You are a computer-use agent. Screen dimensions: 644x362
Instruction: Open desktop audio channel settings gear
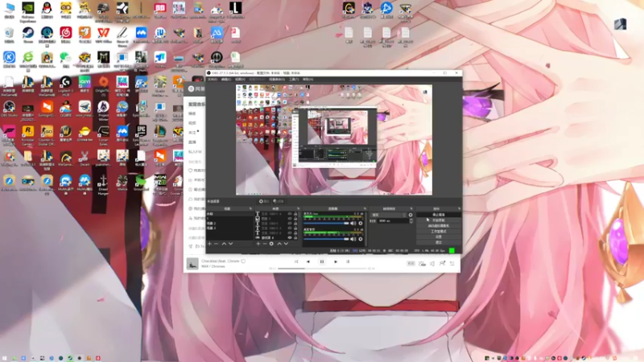360,239
